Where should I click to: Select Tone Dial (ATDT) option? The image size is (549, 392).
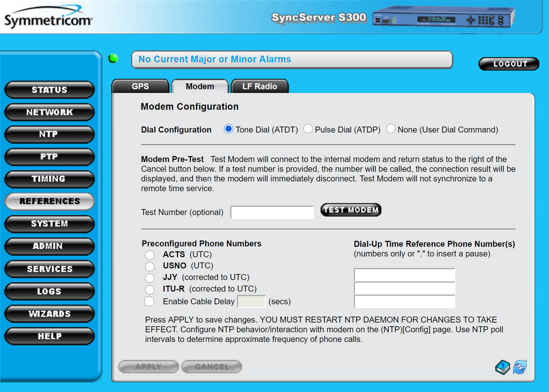click(229, 129)
